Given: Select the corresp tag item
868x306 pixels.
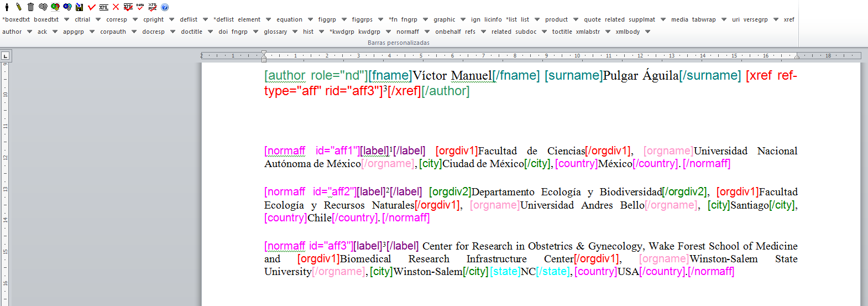Looking at the screenshot, I should point(117,19).
